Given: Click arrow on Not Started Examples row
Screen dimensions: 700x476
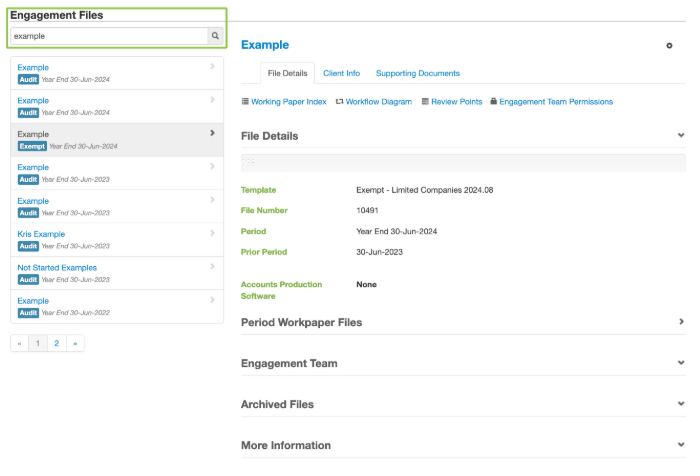Looking at the screenshot, I should click(212, 267).
